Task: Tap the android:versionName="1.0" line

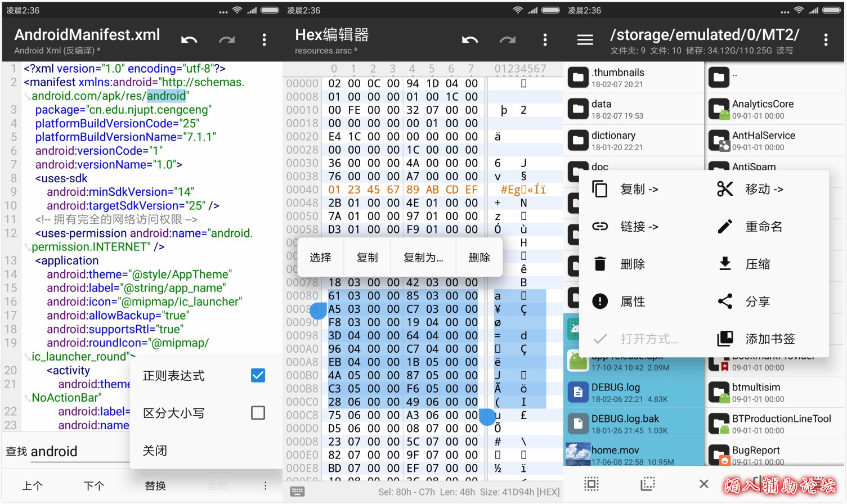Action: pyautogui.click(x=109, y=164)
